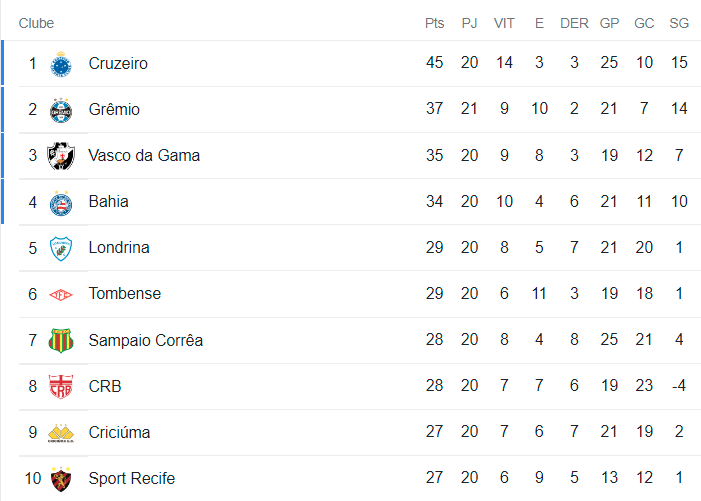Click the CRB club crest icon
Screen dimensions: 701x501
click(x=62, y=386)
